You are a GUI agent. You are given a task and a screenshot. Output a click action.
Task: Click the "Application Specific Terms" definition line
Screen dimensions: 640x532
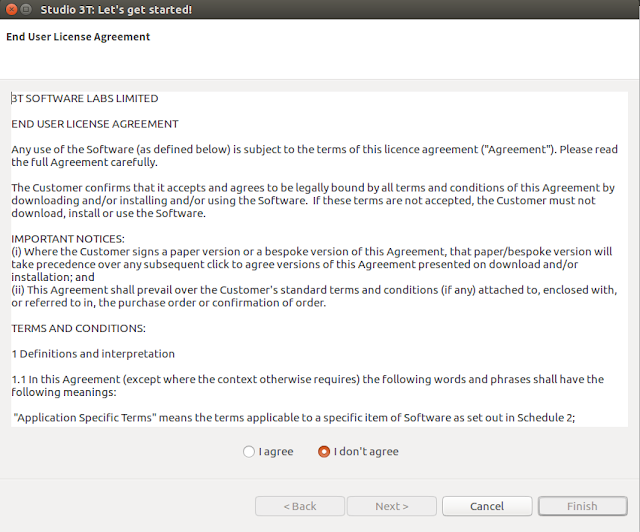coord(294,418)
